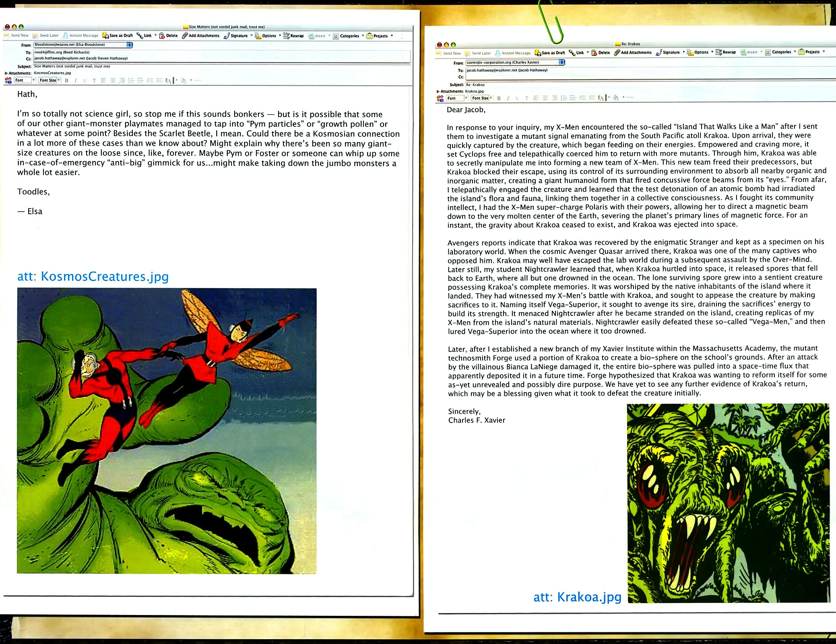Click Signature in the Re: Krakoa toolbar
Image resolution: width=836 pixels, height=644 pixels.
coord(668,52)
